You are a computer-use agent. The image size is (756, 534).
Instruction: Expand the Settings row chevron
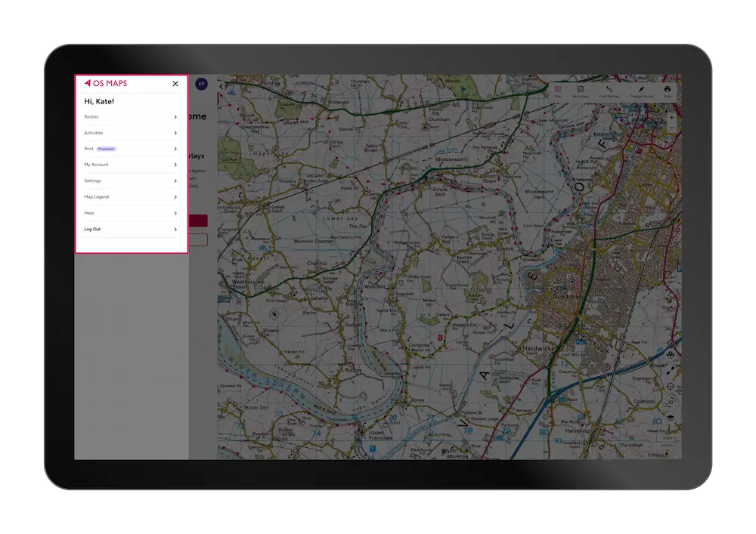(175, 181)
